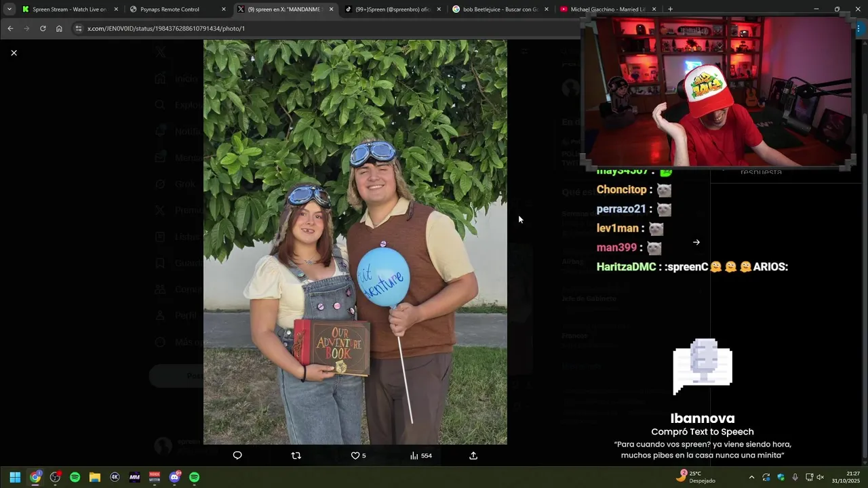The height and width of the screenshot is (488, 868).
Task: Close the Spreen Stream tab
Action: (116, 9)
